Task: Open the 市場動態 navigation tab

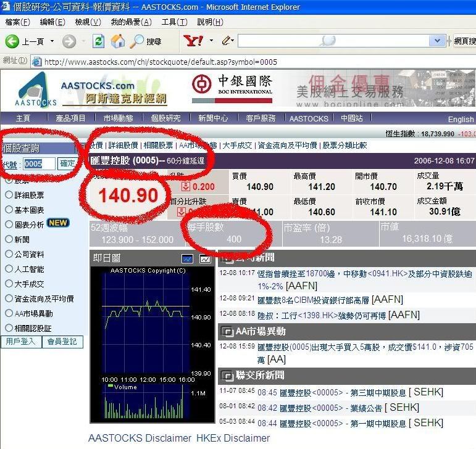Action: [119, 118]
